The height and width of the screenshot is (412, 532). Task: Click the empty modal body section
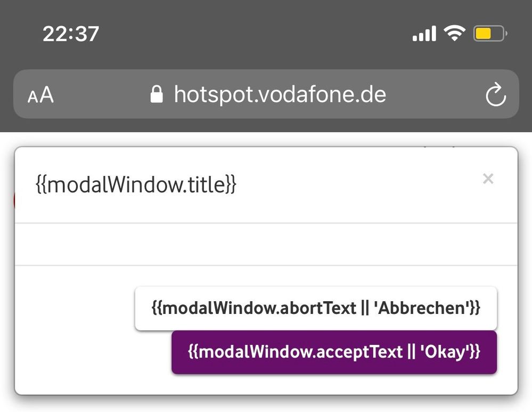pos(266,244)
